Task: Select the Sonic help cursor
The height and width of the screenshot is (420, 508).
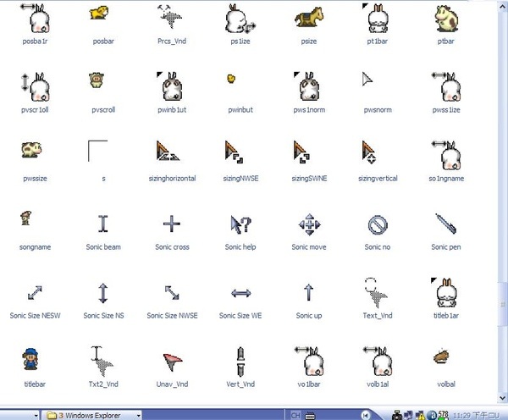Action: 240,224
